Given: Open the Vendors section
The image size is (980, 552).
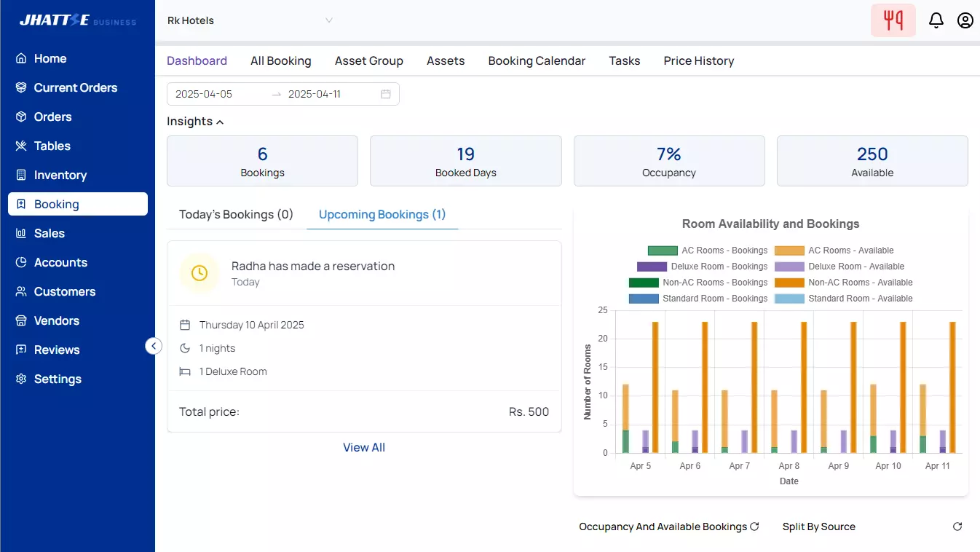Looking at the screenshot, I should [57, 320].
